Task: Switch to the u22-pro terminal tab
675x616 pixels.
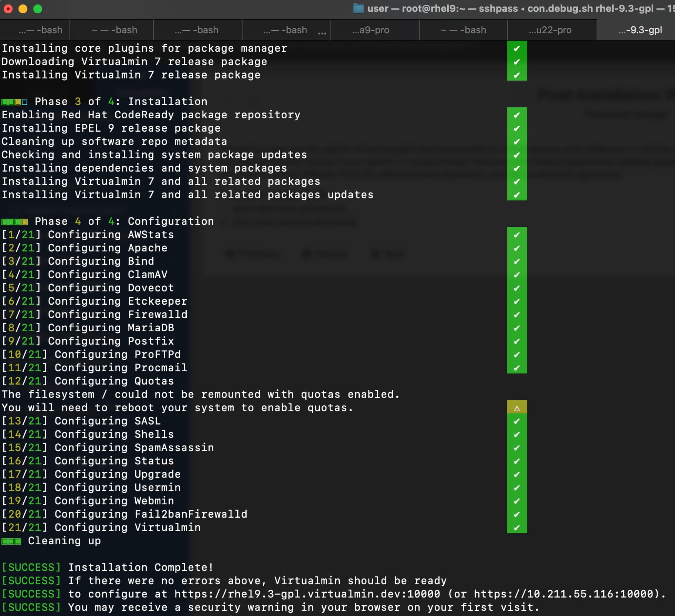Action: coord(552,30)
